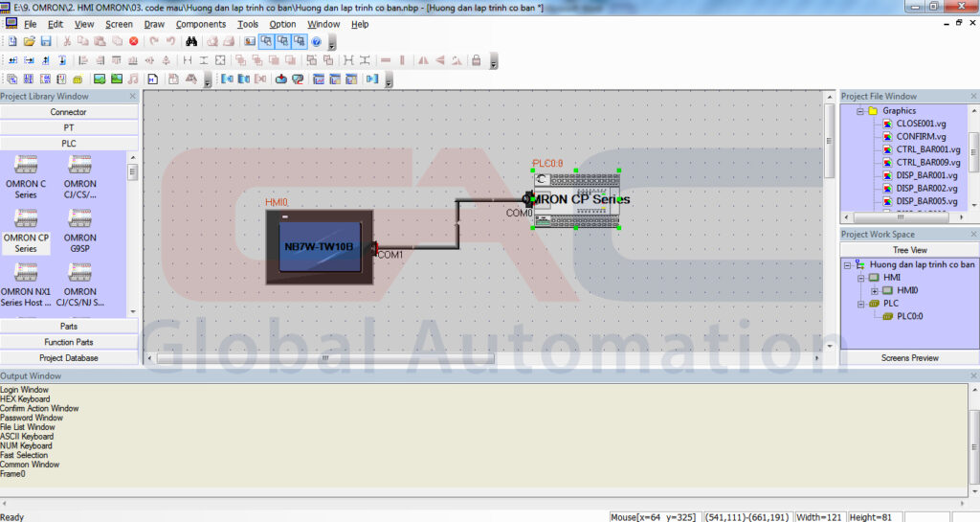Click the Download to HMI icon
Image resolution: width=980 pixels, height=522 pixels.
(x=281, y=79)
